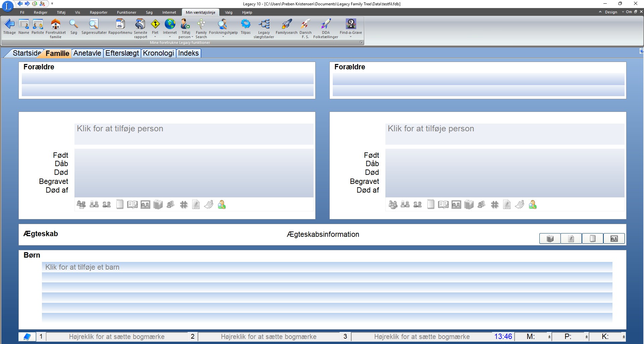Screen dimensions: 644x344
Task: Click 'Klik for at tilføje et barn'
Action: pyautogui.click(x=83, y=267)
